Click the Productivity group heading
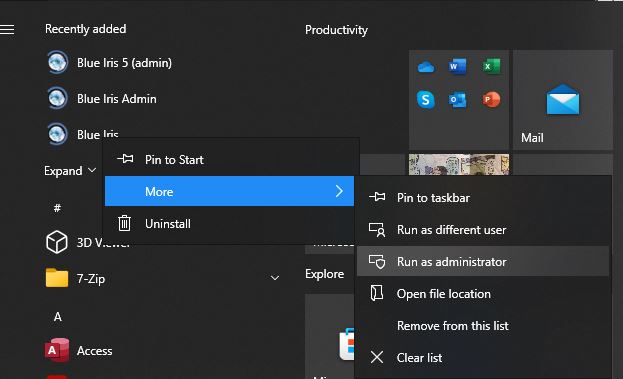Image resolution: width=623 pixels, height=379 pixels. (336, 30)
